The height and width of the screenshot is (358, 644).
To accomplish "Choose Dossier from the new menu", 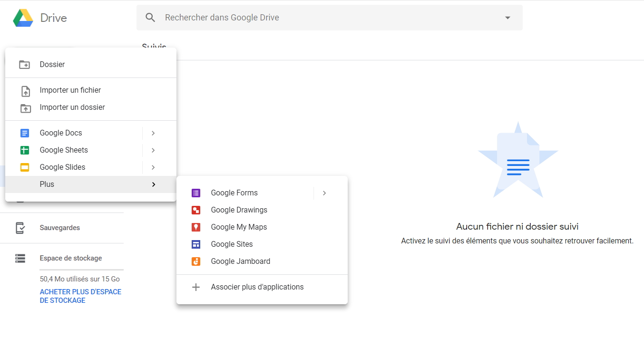I will pyautogui.click(x=91, y=65).
